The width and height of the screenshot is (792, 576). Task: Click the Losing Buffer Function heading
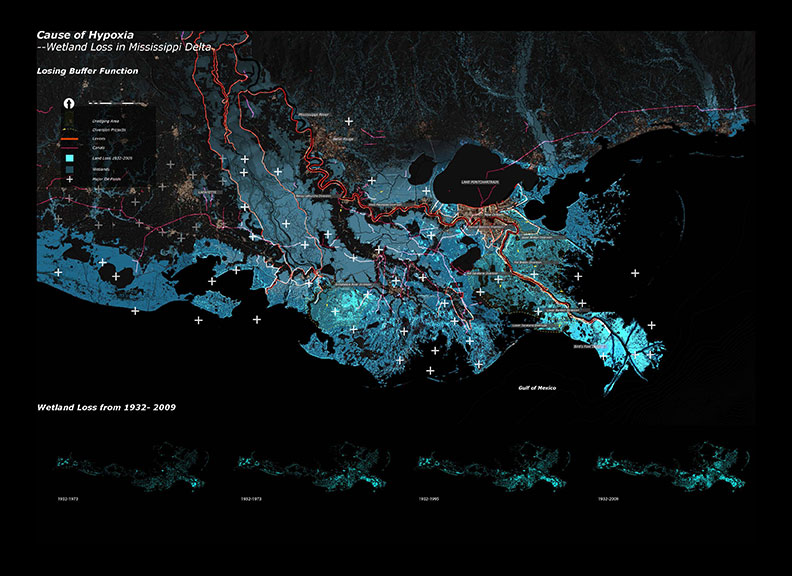87,71
